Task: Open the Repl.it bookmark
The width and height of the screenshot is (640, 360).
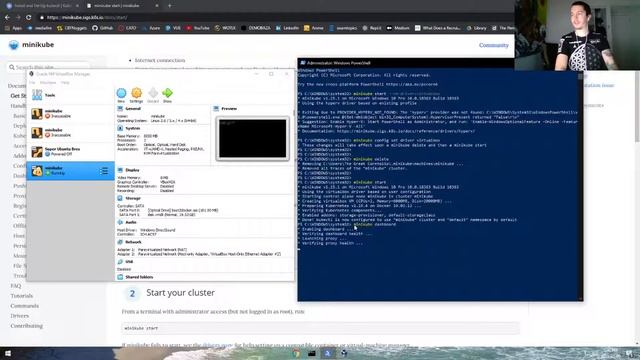Action: click(x=372, y=28)
